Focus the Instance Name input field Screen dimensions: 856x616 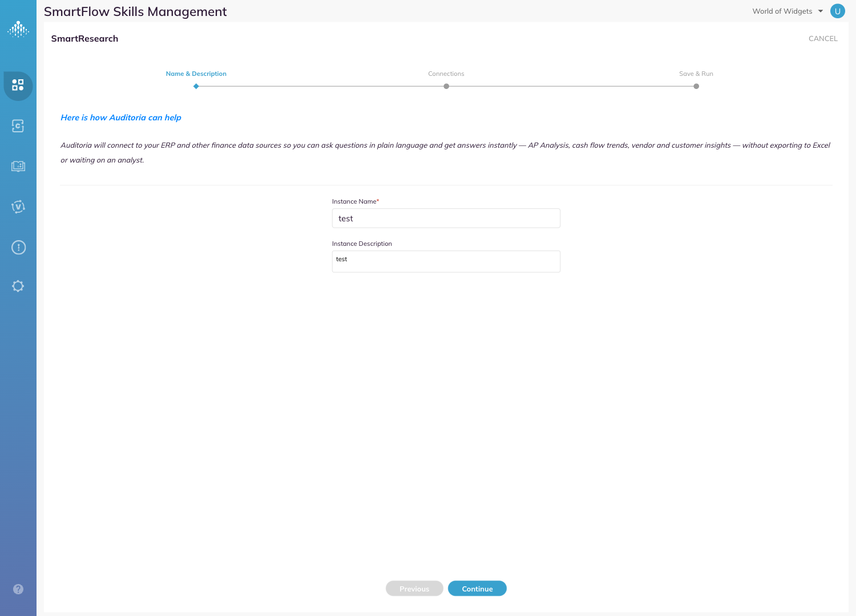(x=446, y=218)
